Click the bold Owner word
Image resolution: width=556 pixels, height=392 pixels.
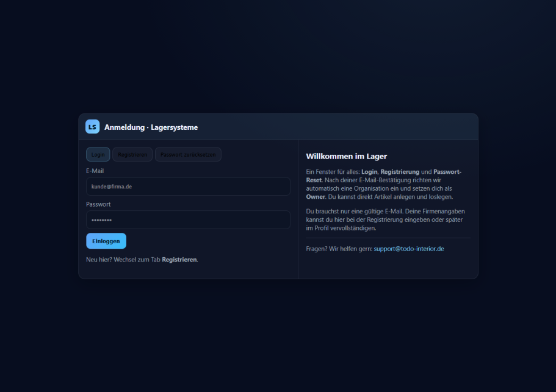click(x=316, y=197)
